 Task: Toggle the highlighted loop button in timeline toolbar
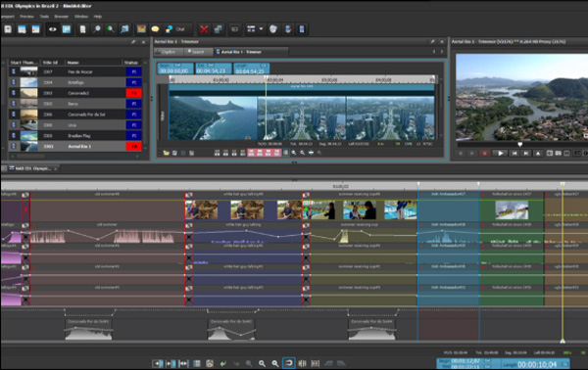click(x=289, y=363)
